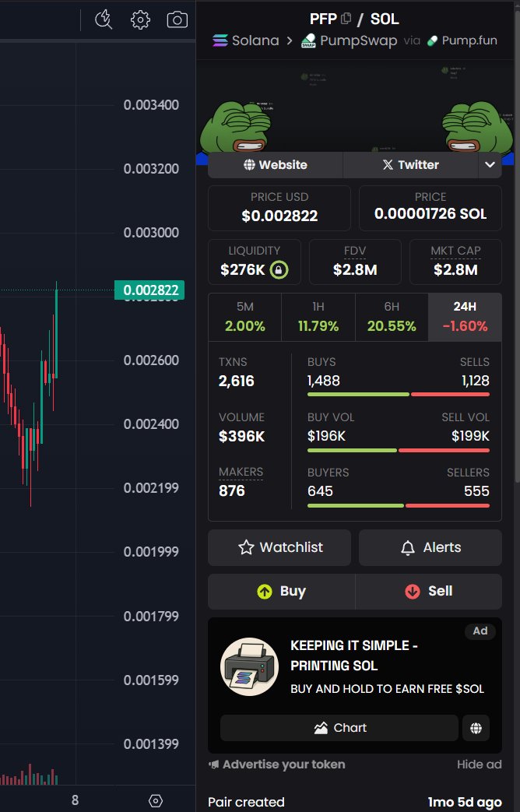Click the TXNS value 2,616
Image resolution: width=520 pixels, height=812 pixels.
tap(236, 381)
